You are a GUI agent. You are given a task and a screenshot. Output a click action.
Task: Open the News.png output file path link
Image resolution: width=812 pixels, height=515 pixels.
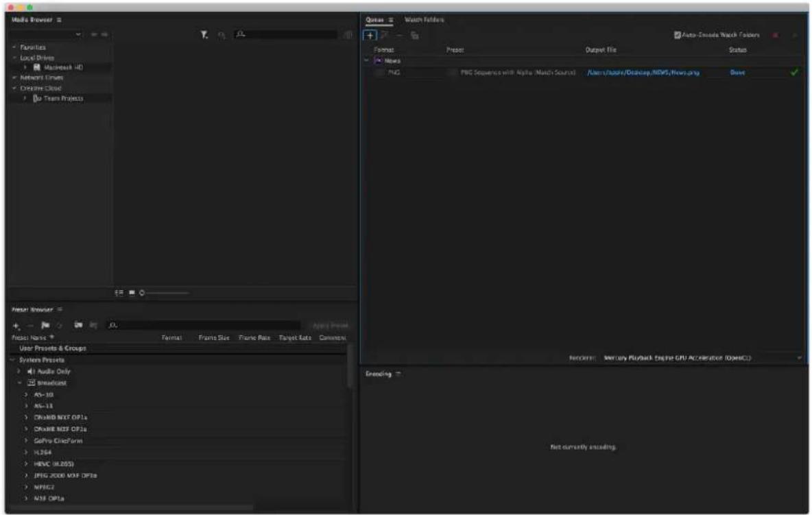pyautogui.click(x=643, y=73)
